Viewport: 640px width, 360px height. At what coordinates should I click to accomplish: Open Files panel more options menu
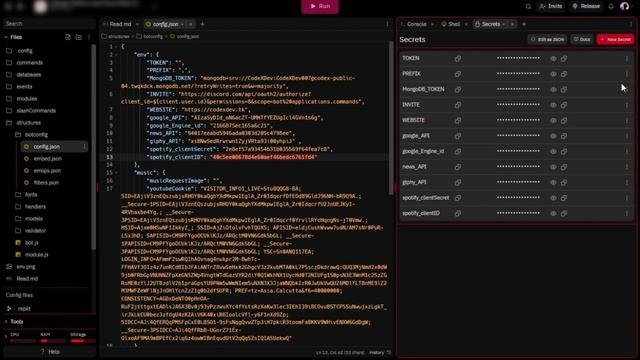(89, 37)
